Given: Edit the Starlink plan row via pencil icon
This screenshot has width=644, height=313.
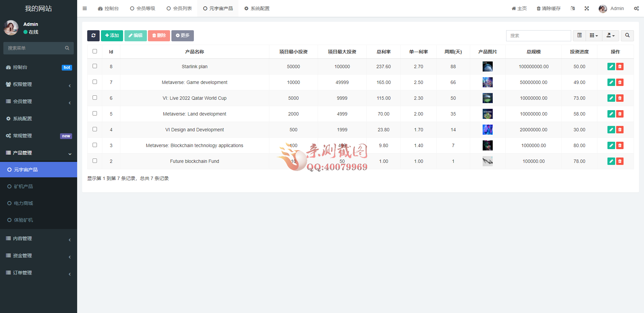Looking at the screenshot, I should tap(611, 66).
